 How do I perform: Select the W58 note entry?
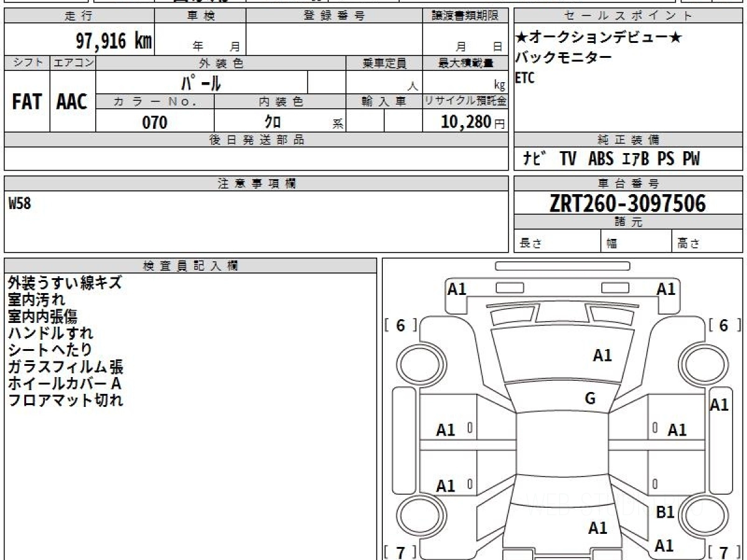point(19,203)
